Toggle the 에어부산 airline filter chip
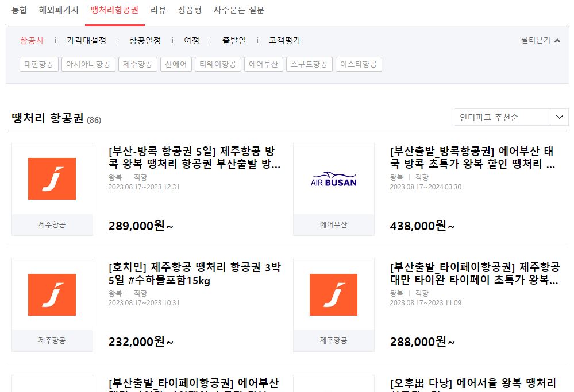This screenshot has height=392, width=574. click(264, 64)
